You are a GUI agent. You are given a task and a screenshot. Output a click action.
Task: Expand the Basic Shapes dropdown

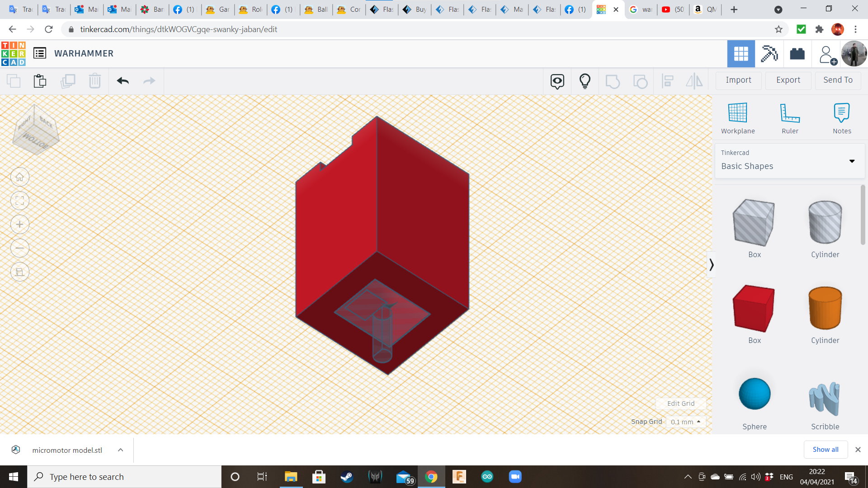coord(851,161)
